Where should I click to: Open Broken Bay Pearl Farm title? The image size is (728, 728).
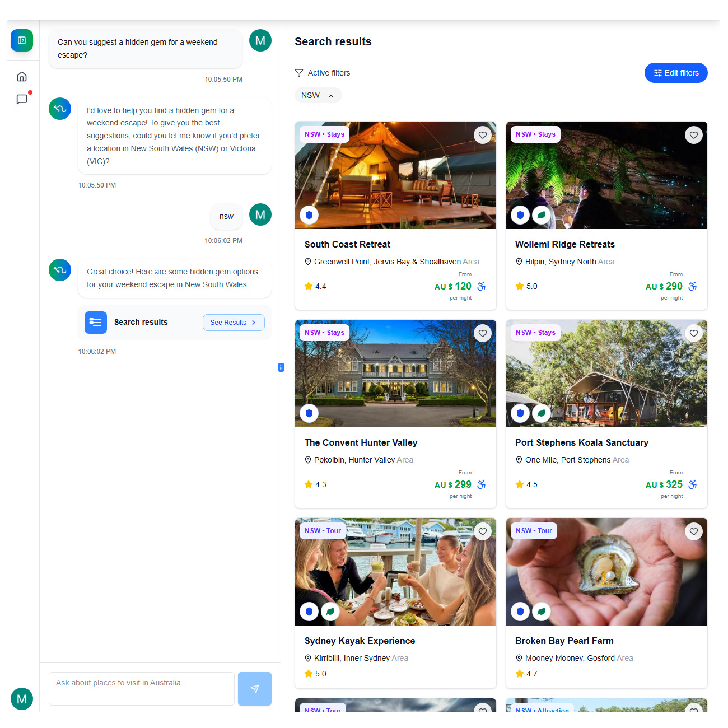pos(564,641)
